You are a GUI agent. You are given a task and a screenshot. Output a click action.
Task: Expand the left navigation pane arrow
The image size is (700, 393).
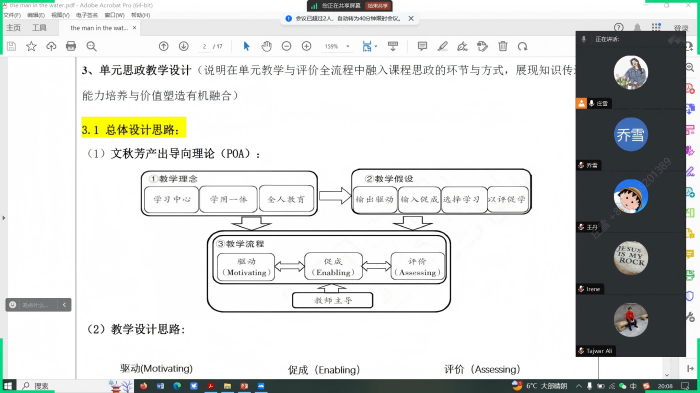coord(4,218)
